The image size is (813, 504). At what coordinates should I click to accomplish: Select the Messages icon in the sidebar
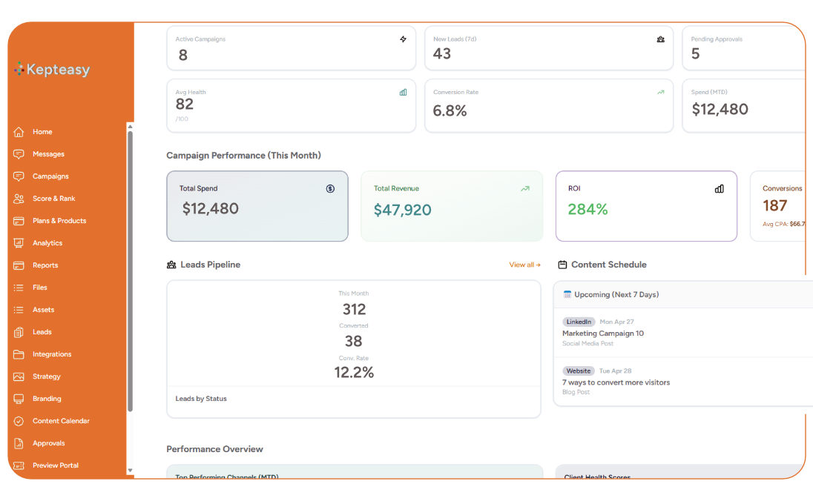(x=22, y=153)
